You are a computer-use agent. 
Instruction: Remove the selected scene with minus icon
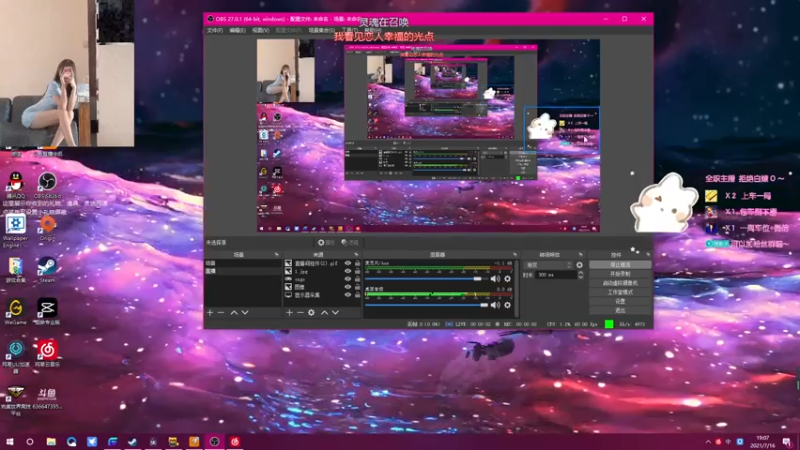[x=221, y=312]
